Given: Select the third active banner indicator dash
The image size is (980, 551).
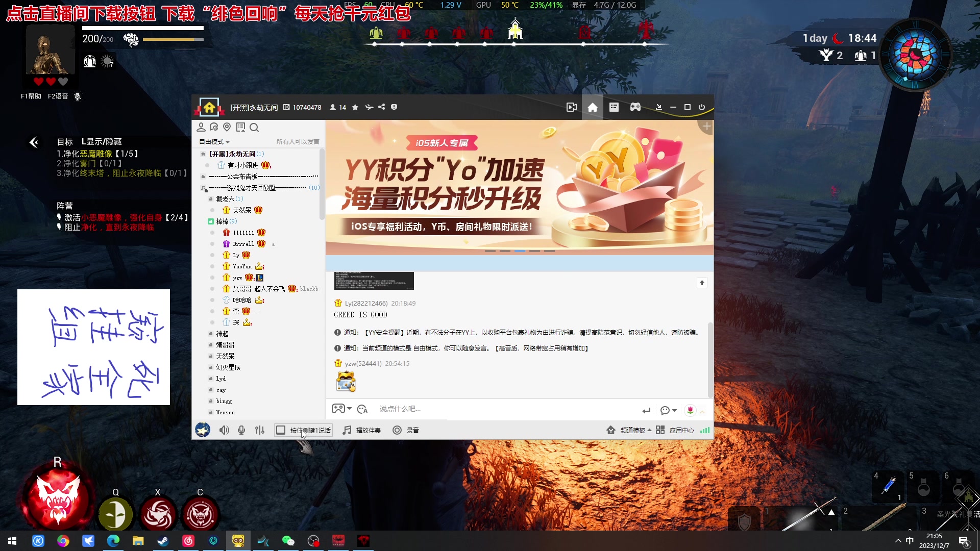Looking at the screenshot, I should 520,251.
